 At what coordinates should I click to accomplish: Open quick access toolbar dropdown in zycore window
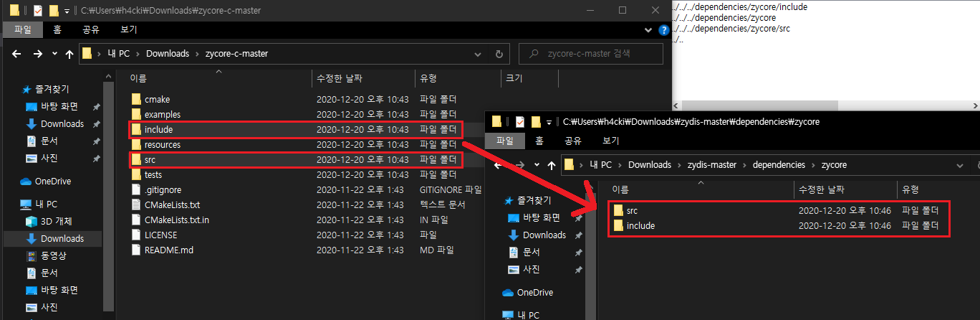549,122
